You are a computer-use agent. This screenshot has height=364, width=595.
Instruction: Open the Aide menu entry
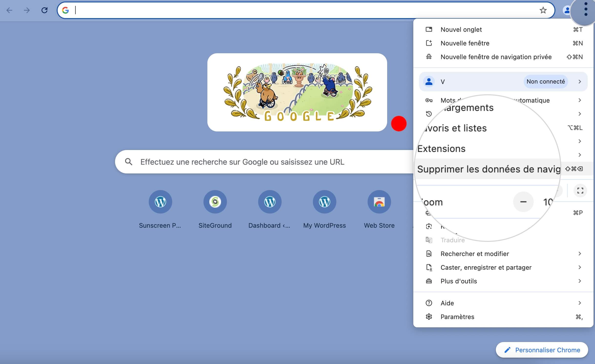(x=503, y=303)
